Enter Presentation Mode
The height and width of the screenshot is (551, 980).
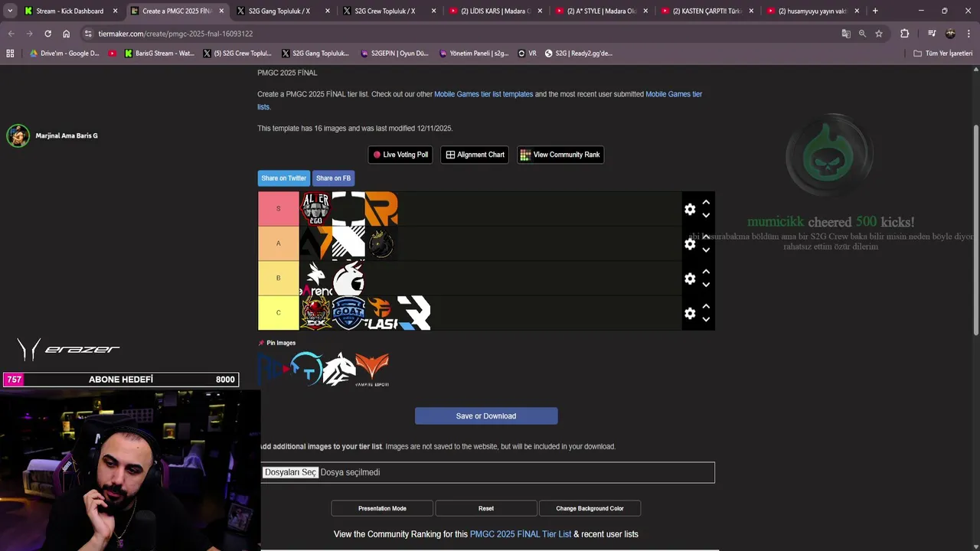click(x=382, y=508)
